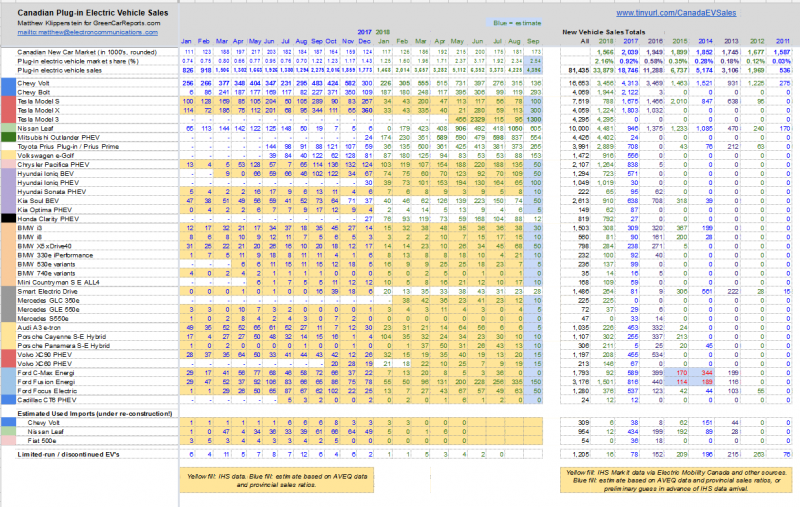Open the matthew@electroncommunications.com mailto link
This screenshot has height=507, width=800.
[87, 32]
